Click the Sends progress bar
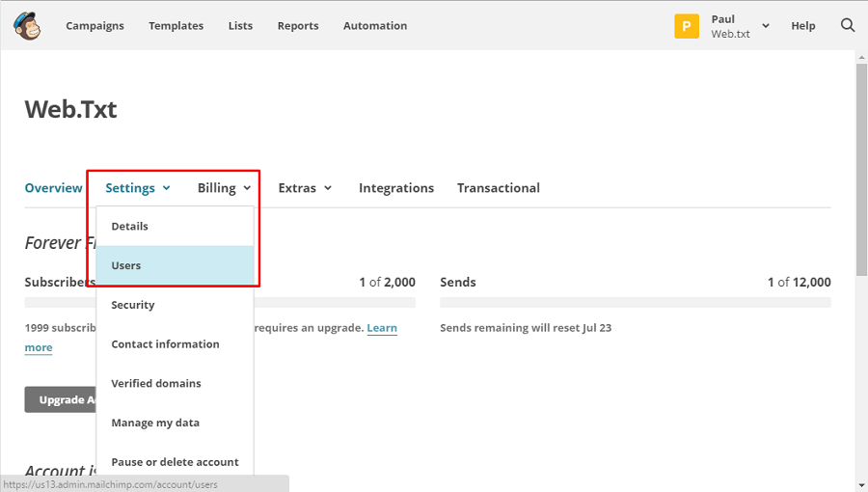 636,302
